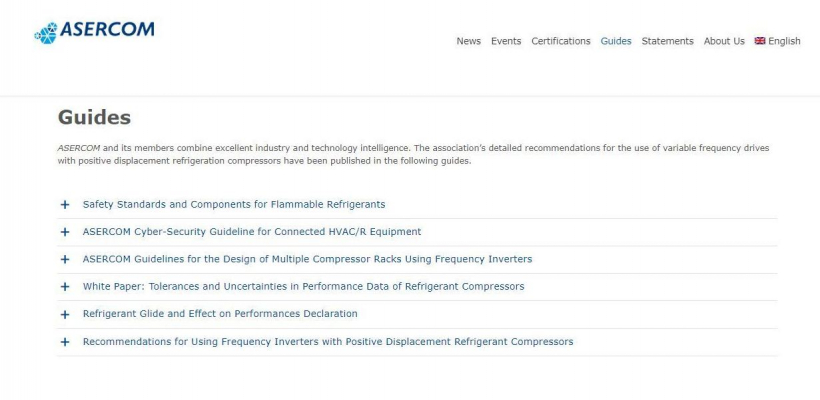This screenshot has width=820, height=400.
Task: Open Recommendations for Using Frequency Inverters title
Action: coord(328,341)
